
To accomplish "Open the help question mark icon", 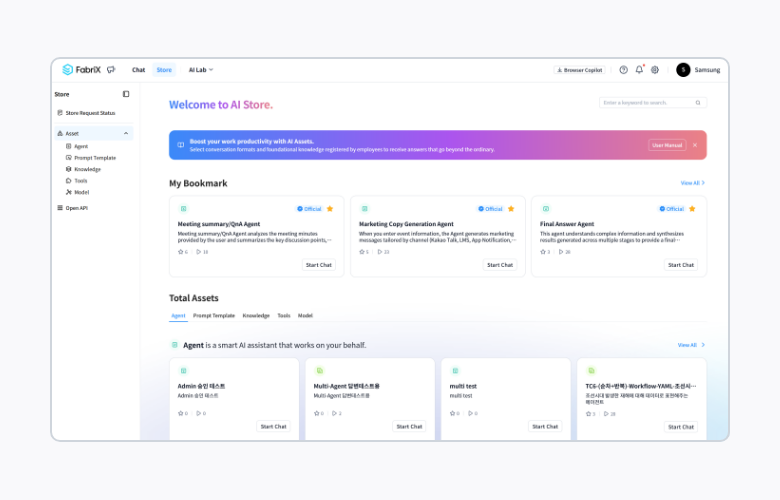I will pos(624,70).
